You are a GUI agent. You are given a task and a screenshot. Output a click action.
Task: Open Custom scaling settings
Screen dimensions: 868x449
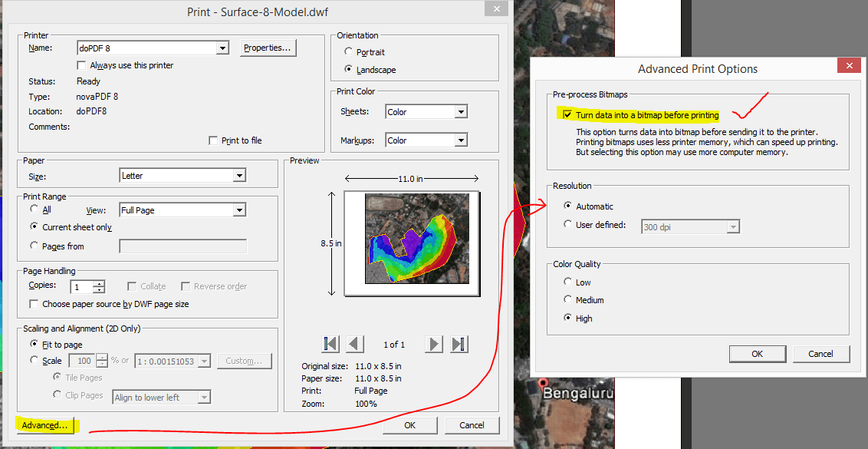245,361
